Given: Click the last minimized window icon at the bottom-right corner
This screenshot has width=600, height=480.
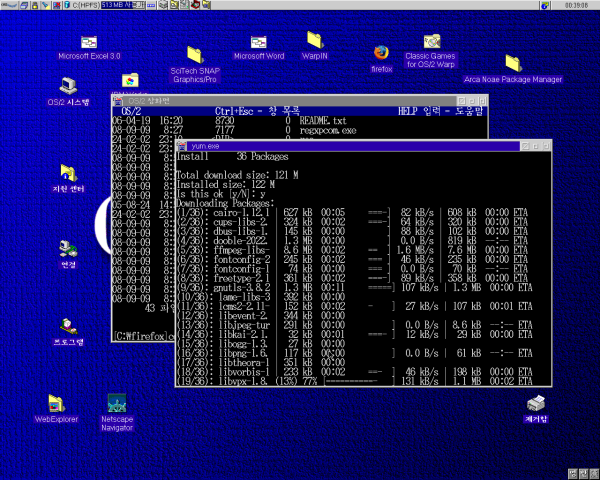Looking at the screenshot, I should coord(593,473).
